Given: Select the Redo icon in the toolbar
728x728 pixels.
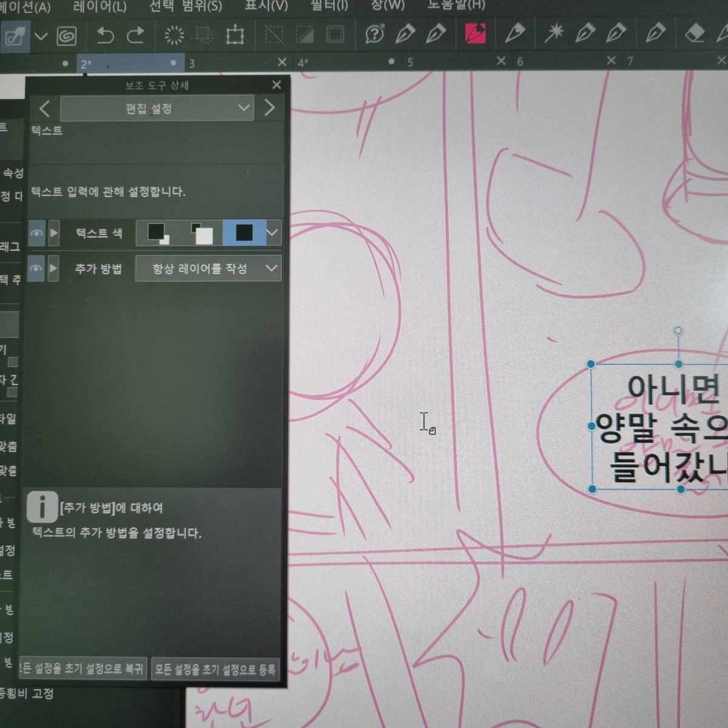Looking at the screenshot, I should 135,35.
